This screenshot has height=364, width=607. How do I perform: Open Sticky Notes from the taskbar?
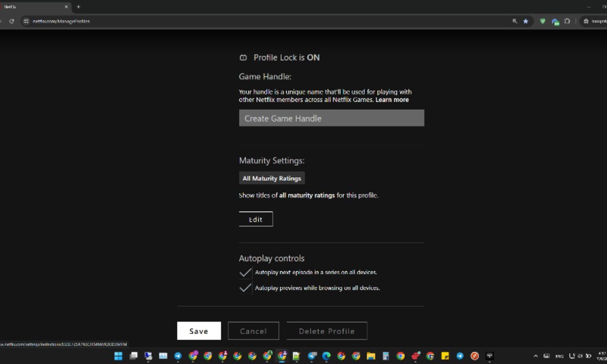click(445, 356)
